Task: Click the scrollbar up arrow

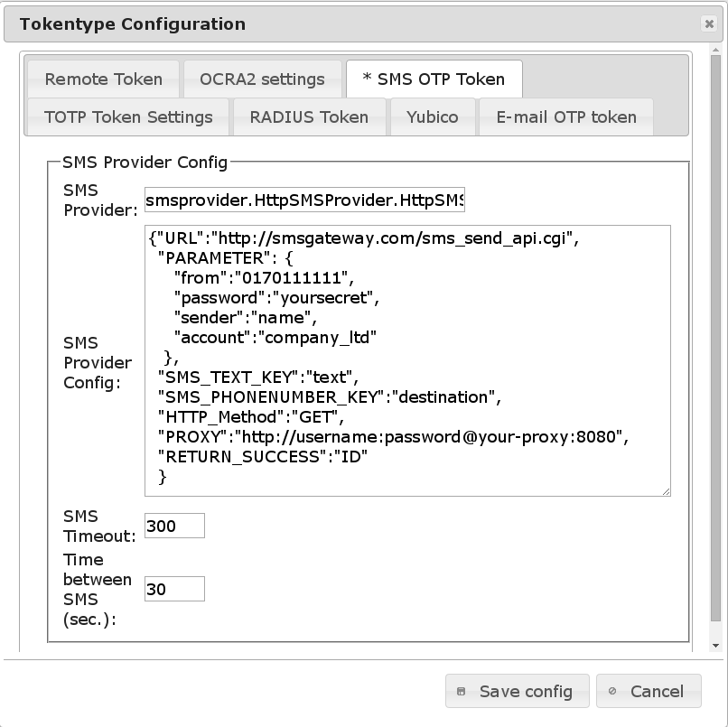Action: tap(715, 50)
